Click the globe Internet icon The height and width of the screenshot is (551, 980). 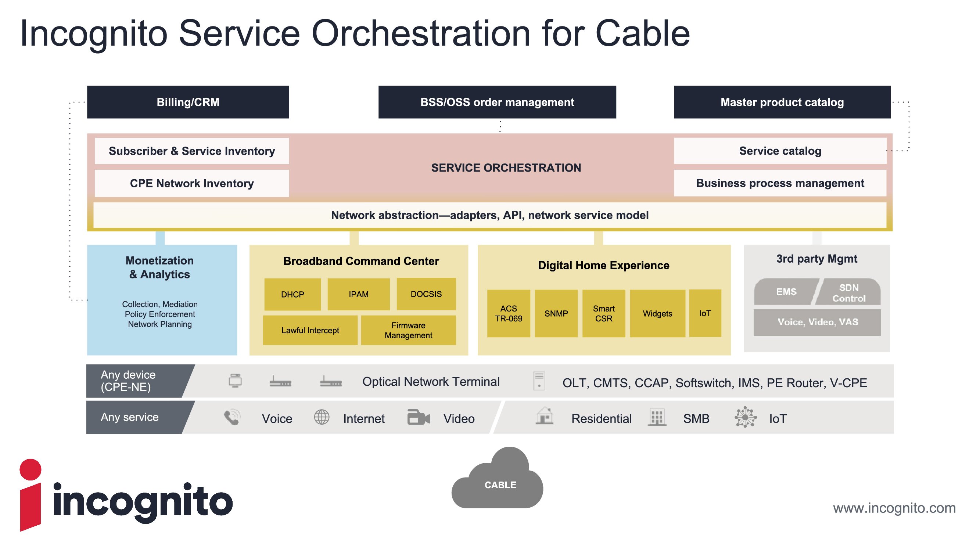click(322, 418)
